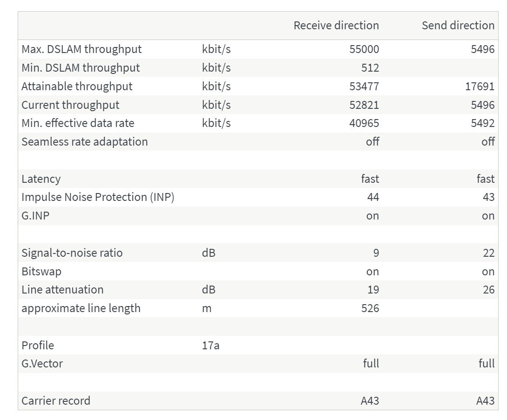Click the dB unit beside Line attenuation
507x420 pixels.
point(209,289)
